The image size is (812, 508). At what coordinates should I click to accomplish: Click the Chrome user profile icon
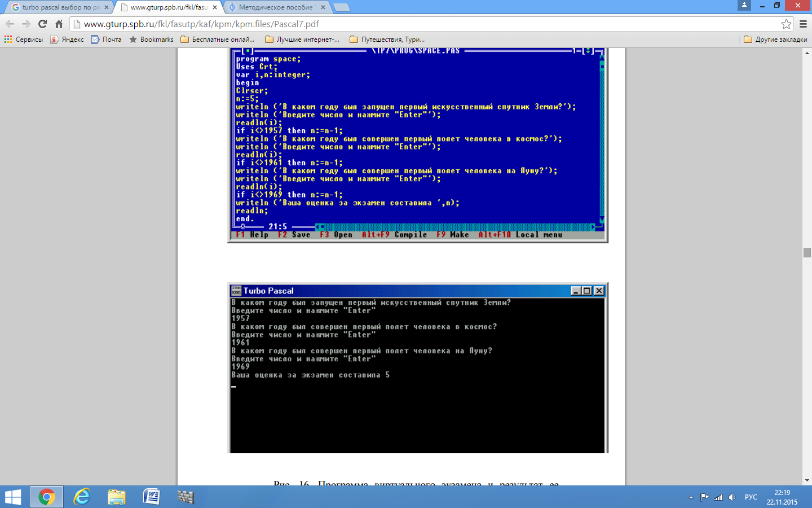(744, 5)
